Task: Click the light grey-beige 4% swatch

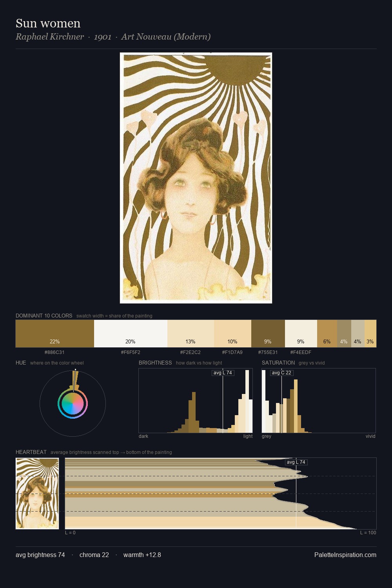Action: [358, 334]
